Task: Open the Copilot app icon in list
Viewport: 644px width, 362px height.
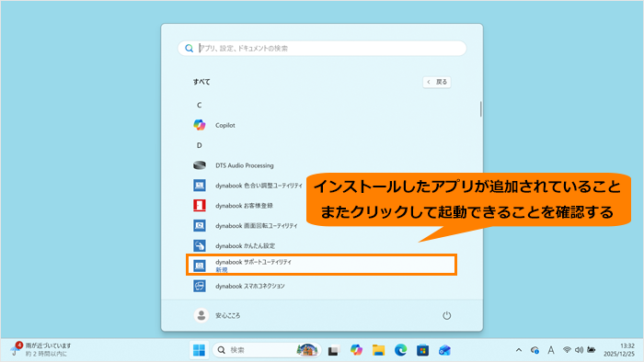Action: click(x=200, y=125)
